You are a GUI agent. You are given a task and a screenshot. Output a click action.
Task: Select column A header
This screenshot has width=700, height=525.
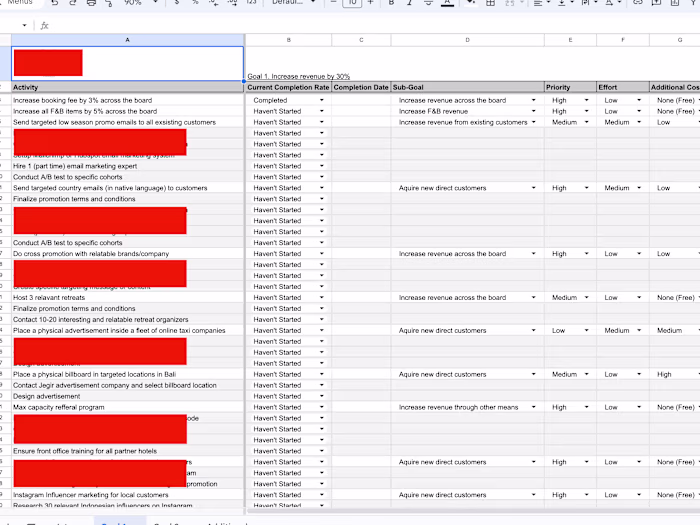click(x=127, y=40)
